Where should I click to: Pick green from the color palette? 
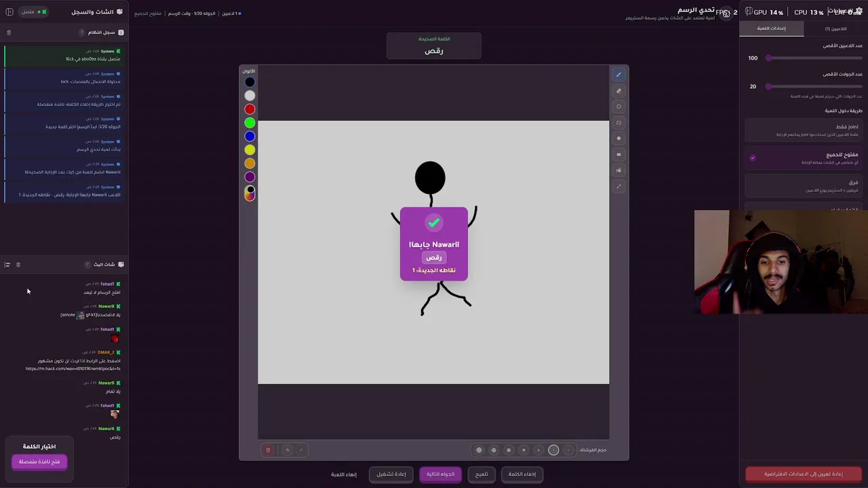click(250, 123)
